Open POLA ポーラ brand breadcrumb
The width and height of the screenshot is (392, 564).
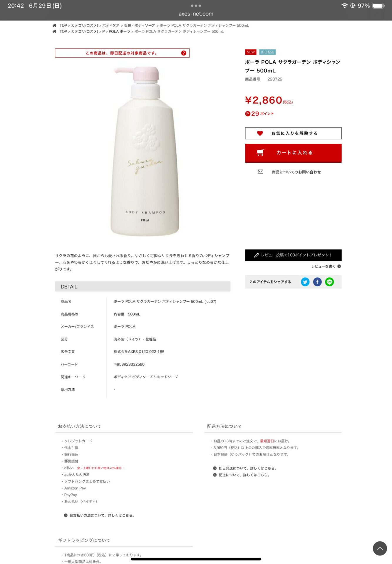[x=119, y=31]
